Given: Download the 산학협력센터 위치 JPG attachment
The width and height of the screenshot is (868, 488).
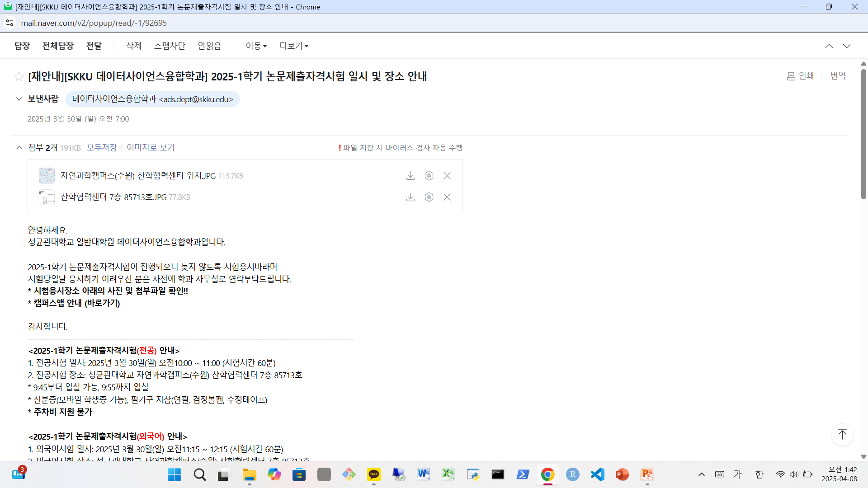Looking at the screenshot, I should (410, 176).
